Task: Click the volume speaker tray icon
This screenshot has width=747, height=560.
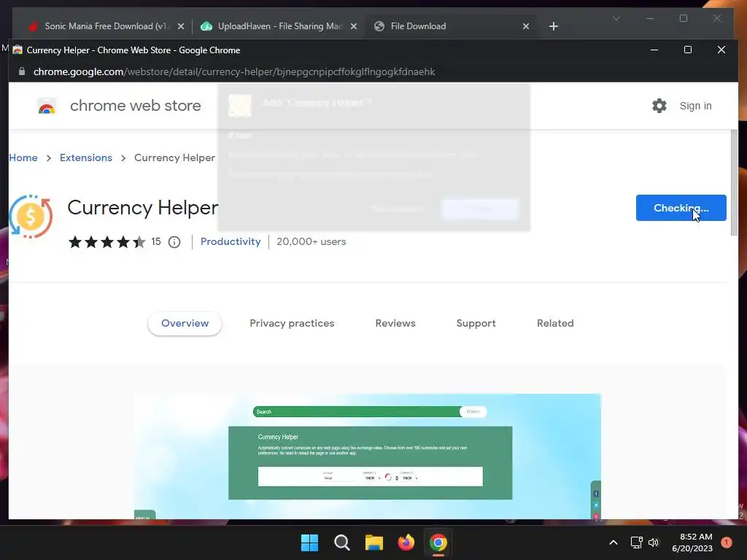Action: click(x=654, y=542)
